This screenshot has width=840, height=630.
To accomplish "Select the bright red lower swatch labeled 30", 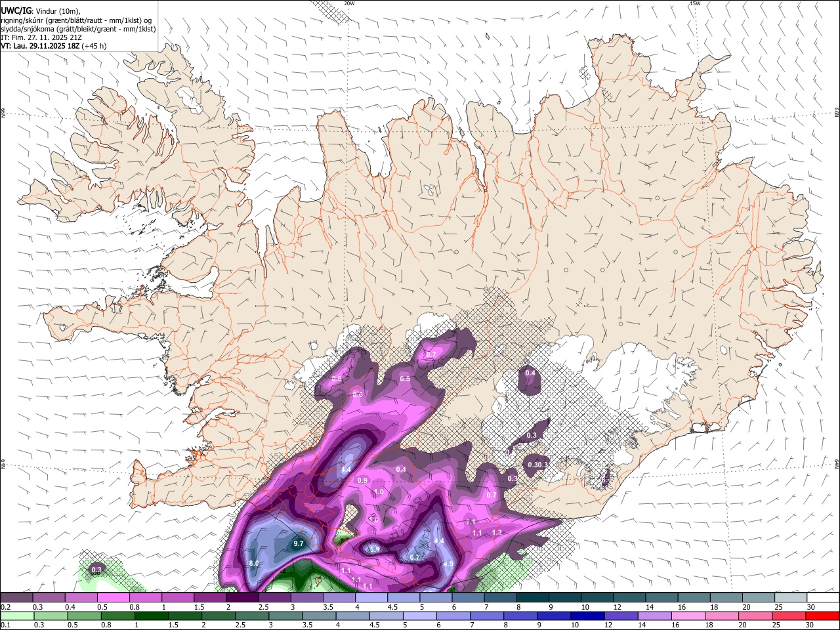I will click(823, 616).
